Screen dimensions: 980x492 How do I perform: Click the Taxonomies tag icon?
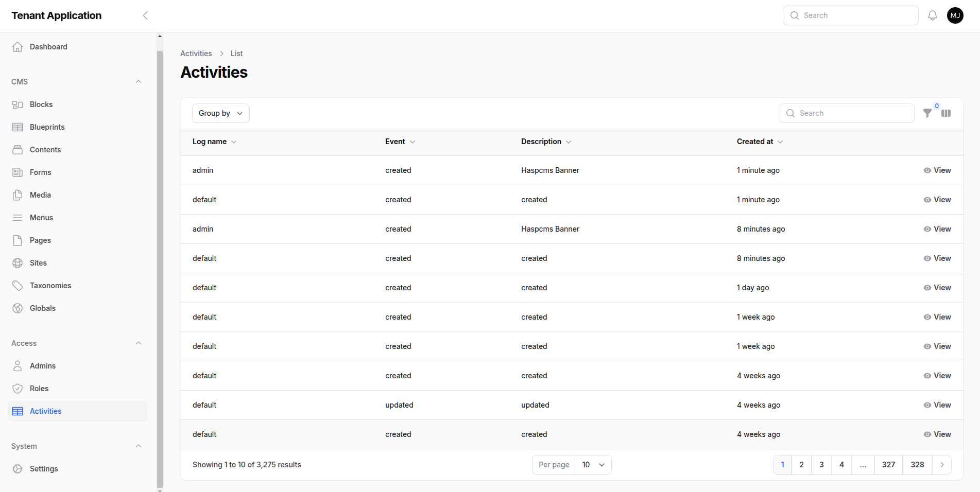point(18,286)
